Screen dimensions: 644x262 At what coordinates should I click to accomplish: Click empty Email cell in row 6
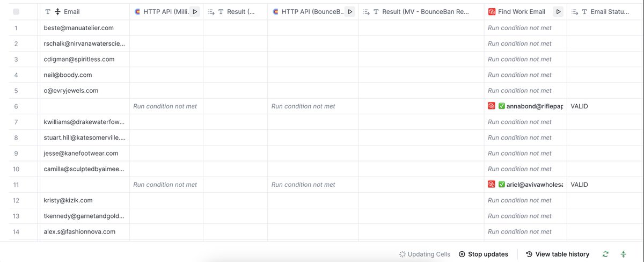pos(85,106)
